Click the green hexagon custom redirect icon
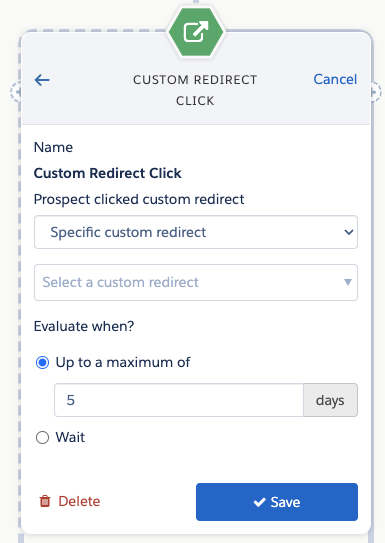 point(196,32)
